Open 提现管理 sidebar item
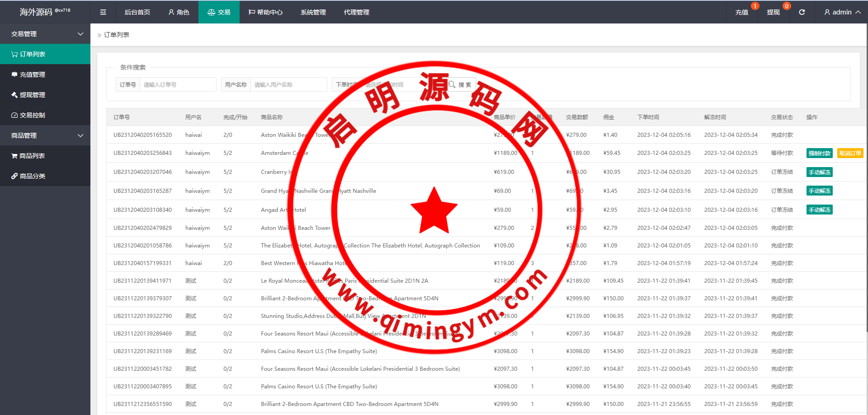 pos(45,95)
